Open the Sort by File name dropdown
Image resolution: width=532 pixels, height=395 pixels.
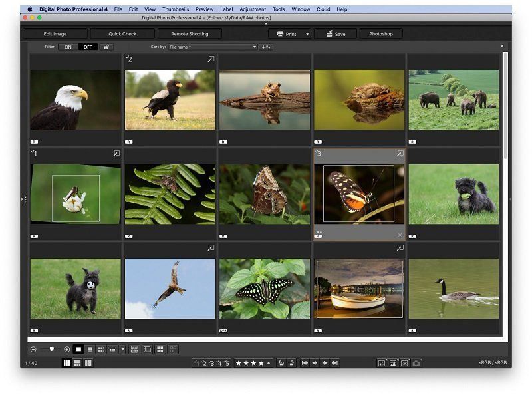(213, 47)
